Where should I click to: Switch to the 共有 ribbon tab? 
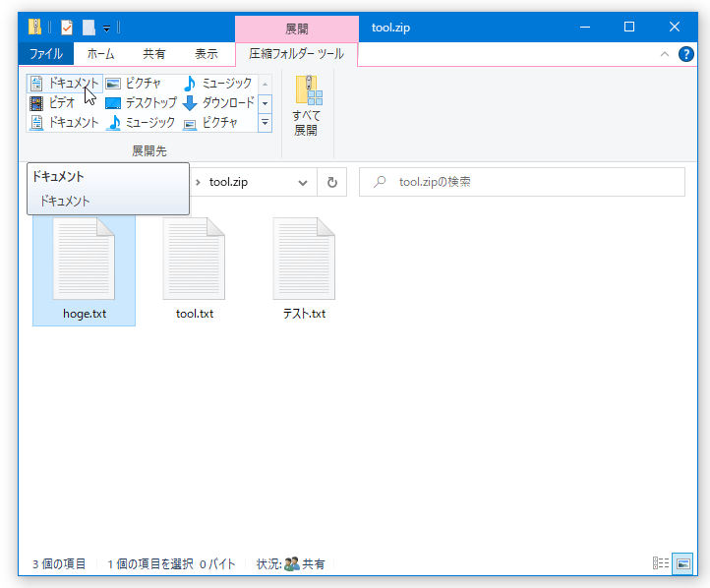154,54
